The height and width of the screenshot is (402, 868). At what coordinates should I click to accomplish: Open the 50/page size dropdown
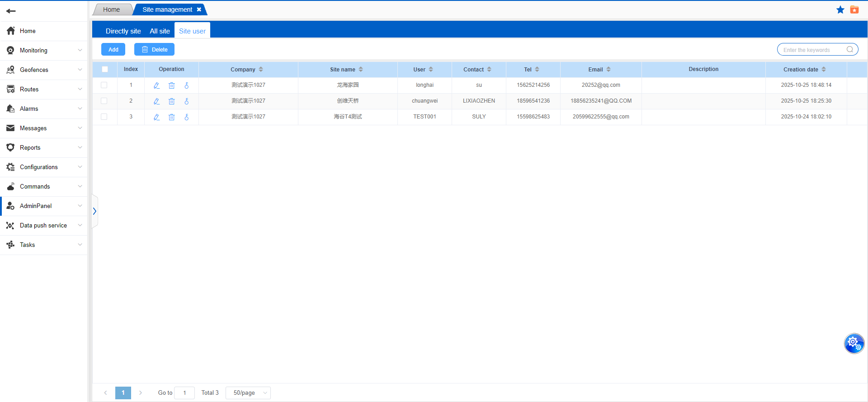[248, 393]
